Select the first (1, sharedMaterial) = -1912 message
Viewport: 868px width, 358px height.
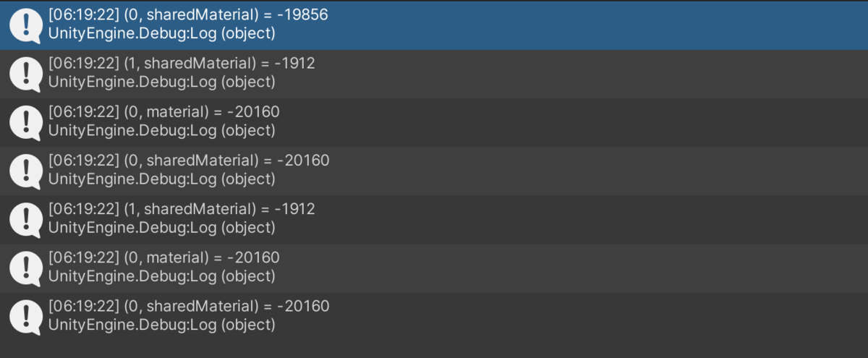click(434, 74)
